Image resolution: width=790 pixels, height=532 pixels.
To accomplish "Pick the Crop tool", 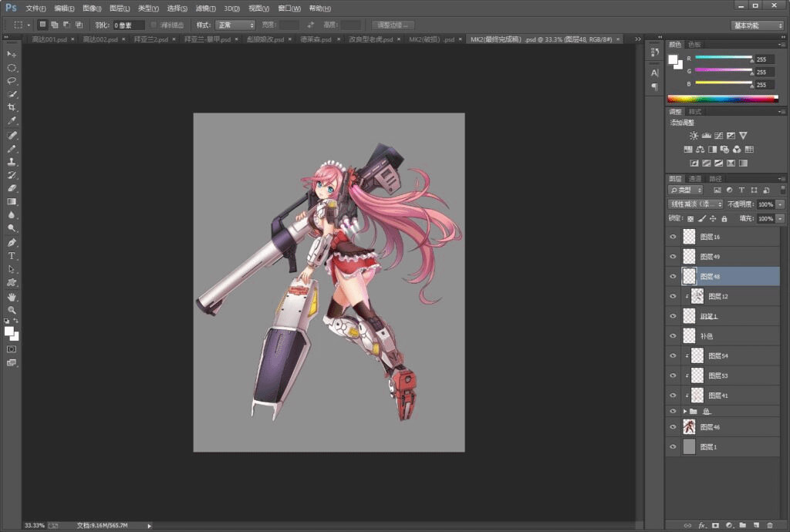I will click(12, 107).
